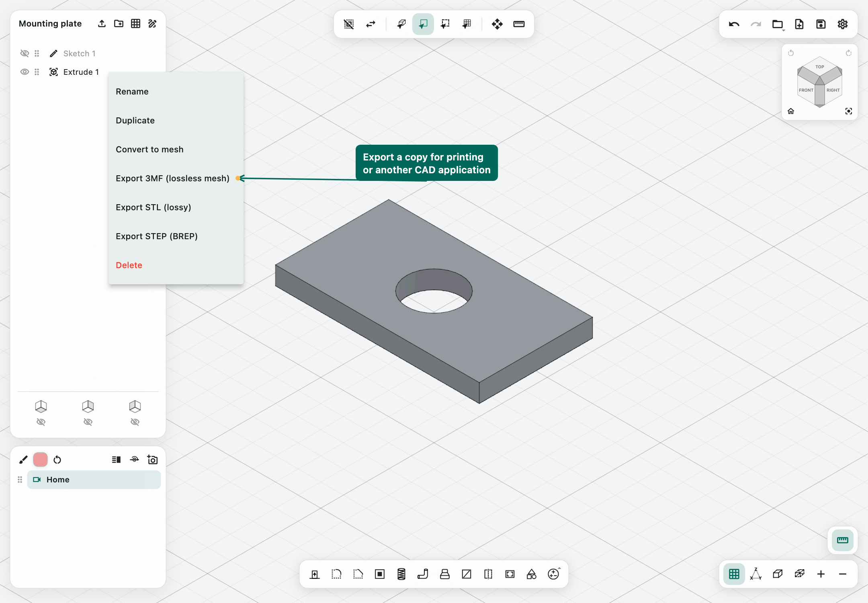Viewport: 868px width, 603px height.
Task: Switch to edge selection mode with the dashed square
Action: click(x=445, y=24)
